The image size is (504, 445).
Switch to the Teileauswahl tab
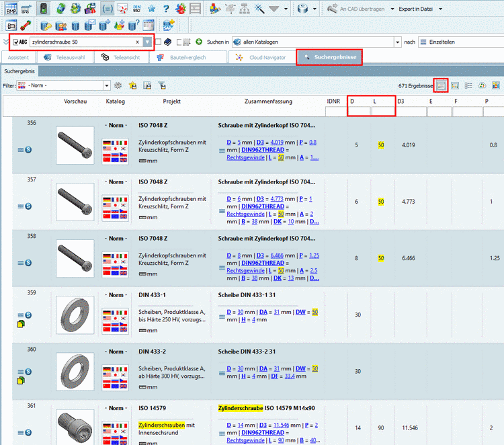(65, 58)
